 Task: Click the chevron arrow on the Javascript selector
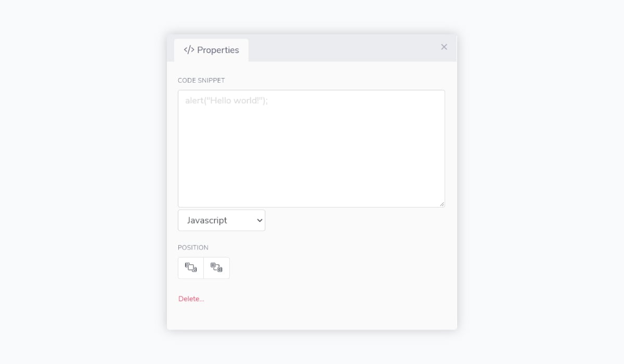pyautogui.click(x=259, y=220)
